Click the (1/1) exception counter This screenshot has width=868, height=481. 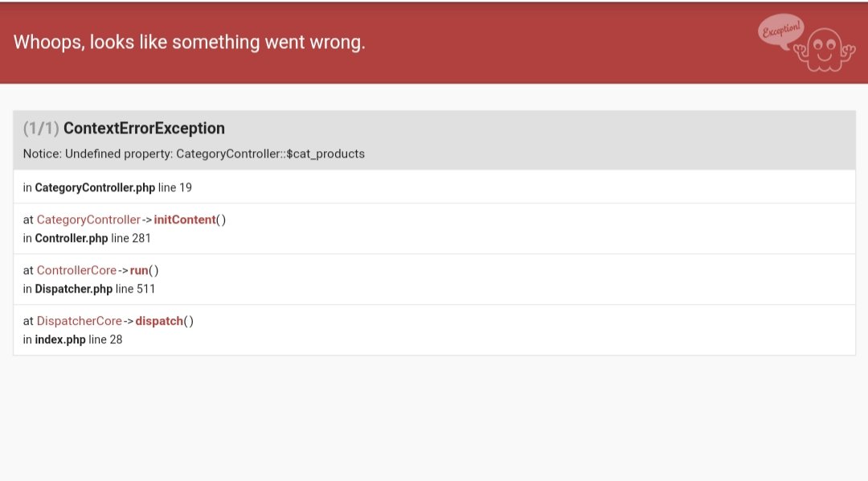[41, 128]
